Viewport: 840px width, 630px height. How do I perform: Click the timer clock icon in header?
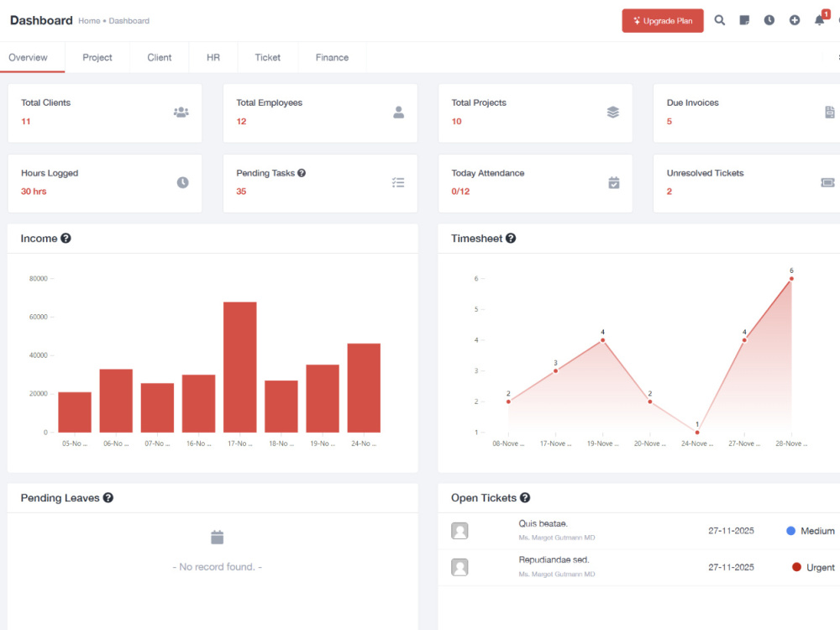(769, 20)
